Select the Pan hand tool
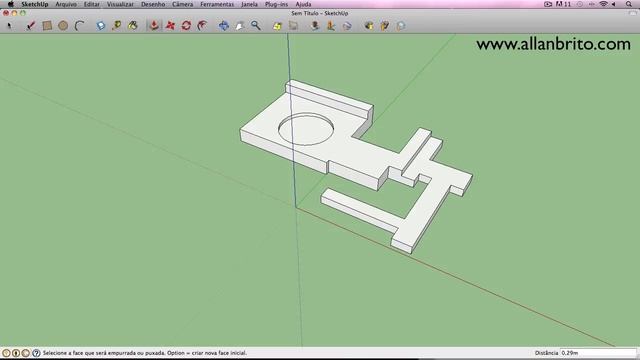This screenshot has height=360, width=640. pos(240,26)
